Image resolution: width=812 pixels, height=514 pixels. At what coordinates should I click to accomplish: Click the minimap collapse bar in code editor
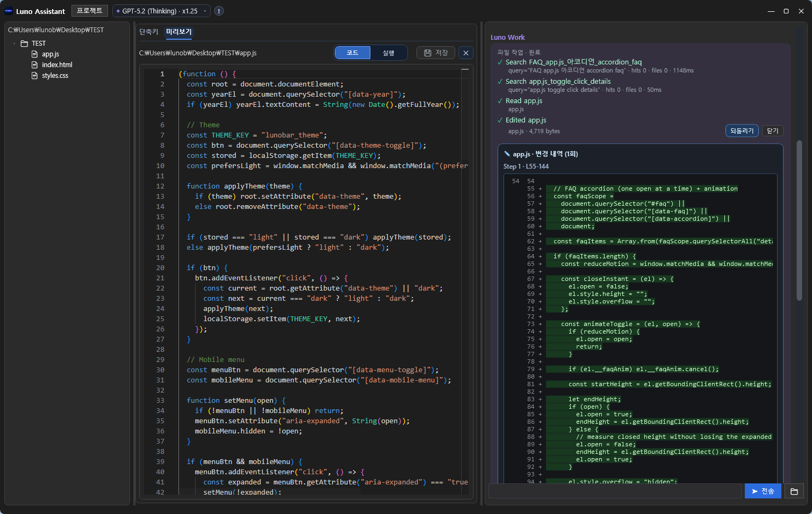pyautogui.click(x=465, y=70)
